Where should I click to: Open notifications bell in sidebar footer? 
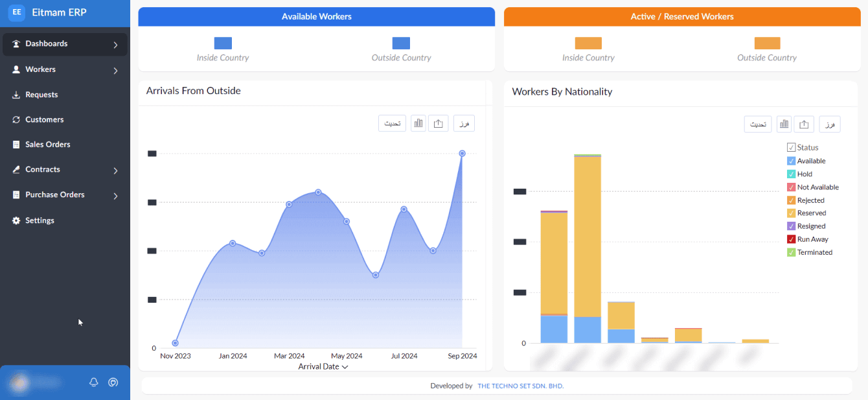coord(94,382)
